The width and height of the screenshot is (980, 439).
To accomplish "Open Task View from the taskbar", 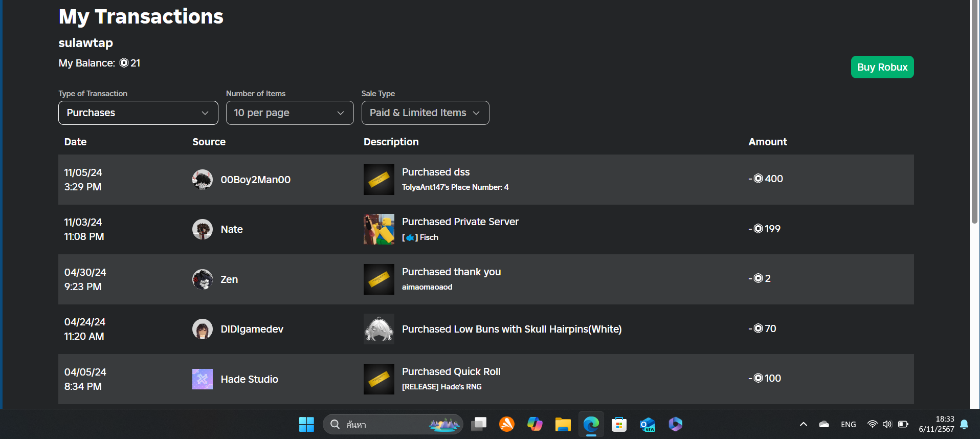I will [479, 424].
